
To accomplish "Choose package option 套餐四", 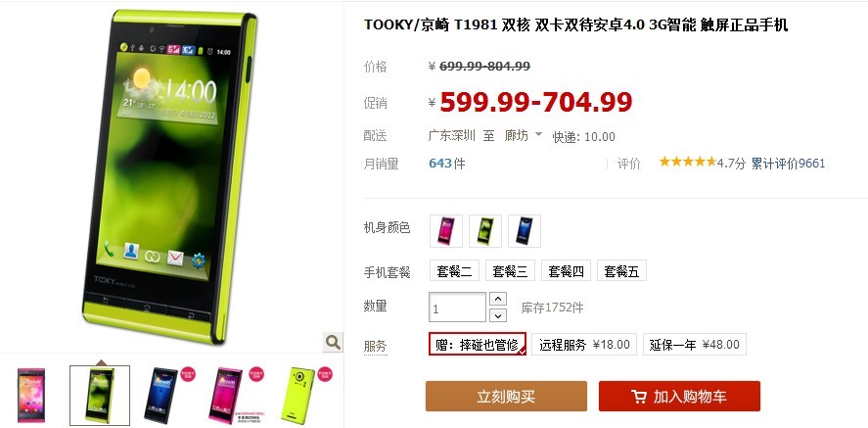I will coord(567,270).
